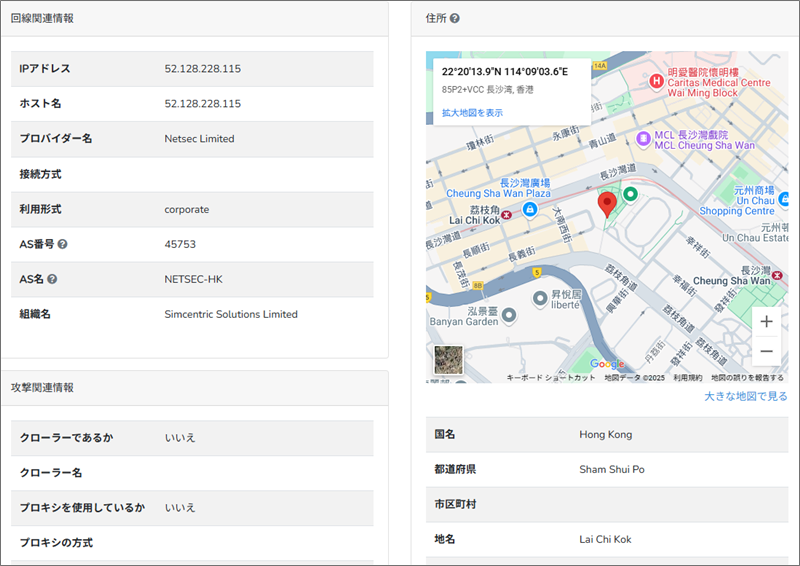Click the クローラー名 row label
800x566 pixels.
tap(51, 473)
